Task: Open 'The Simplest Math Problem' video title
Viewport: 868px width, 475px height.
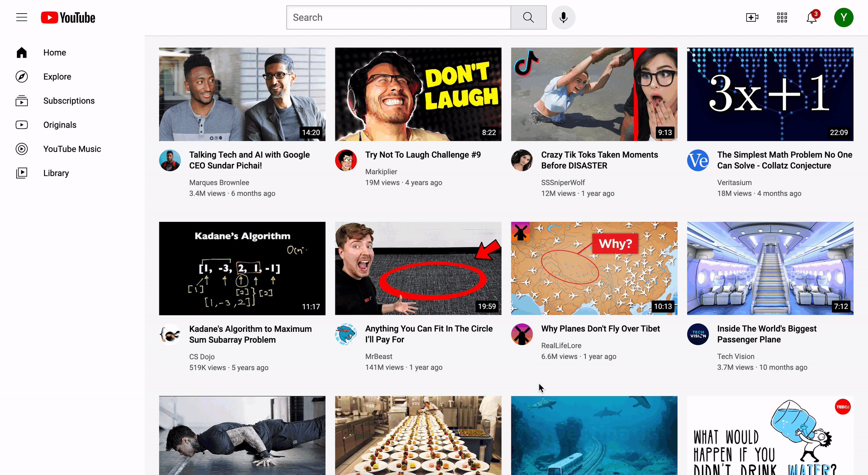Action: tap(785, 160)
